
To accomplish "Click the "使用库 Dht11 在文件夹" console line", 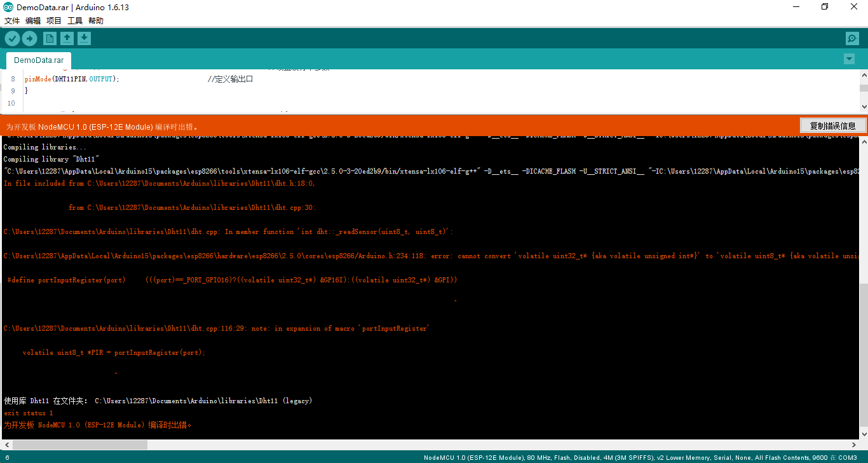I will pyautogui.click(x=158, y=401).
